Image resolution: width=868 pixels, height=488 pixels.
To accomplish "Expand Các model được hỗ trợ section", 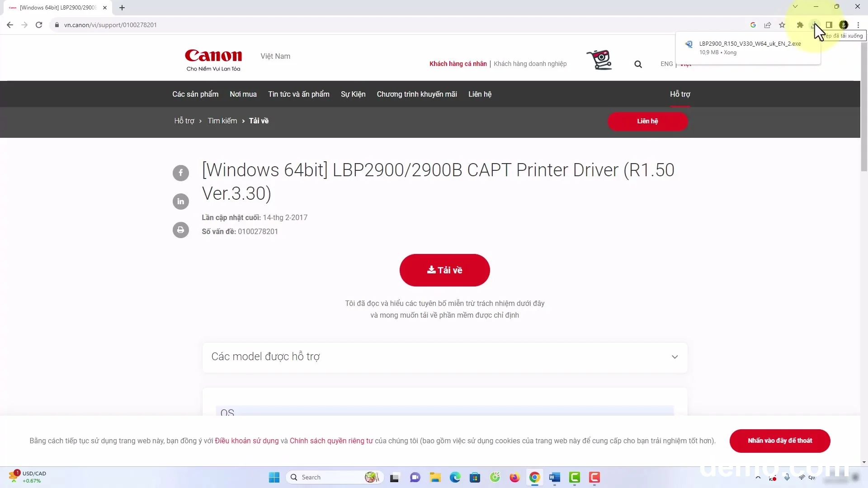I will [445, 357].
